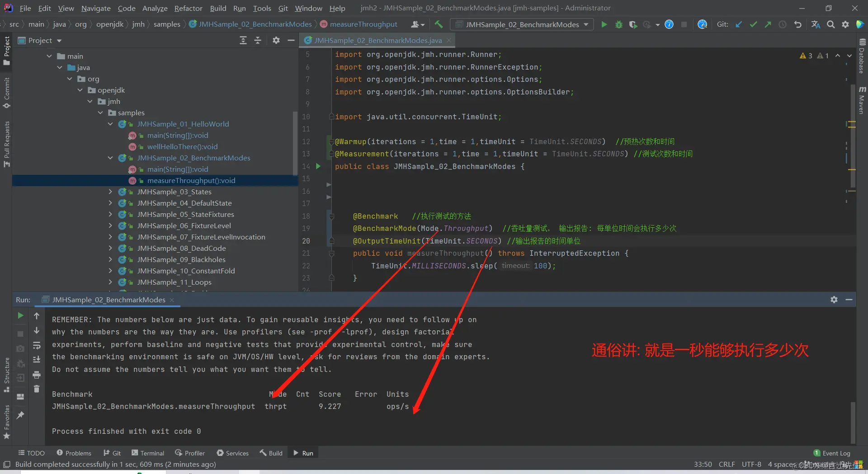Rerun benchmark in Run panel
Viewport: 868px width, 474px height.
click(x=20, y=315)
